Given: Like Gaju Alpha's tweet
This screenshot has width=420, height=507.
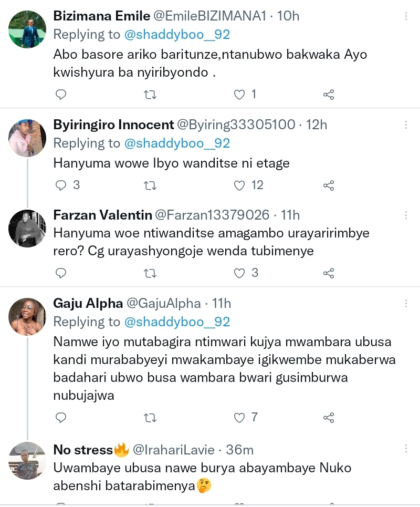Looking at the screenshot, I should coord(240,418).
